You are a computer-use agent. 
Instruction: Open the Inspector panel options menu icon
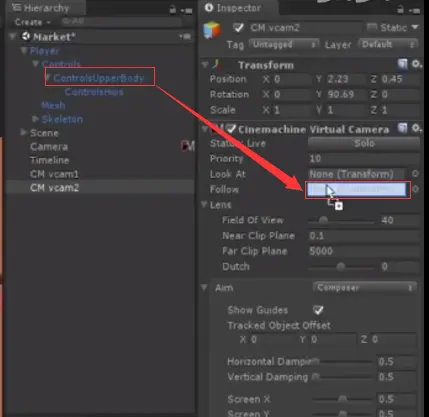tap(414, 11)
